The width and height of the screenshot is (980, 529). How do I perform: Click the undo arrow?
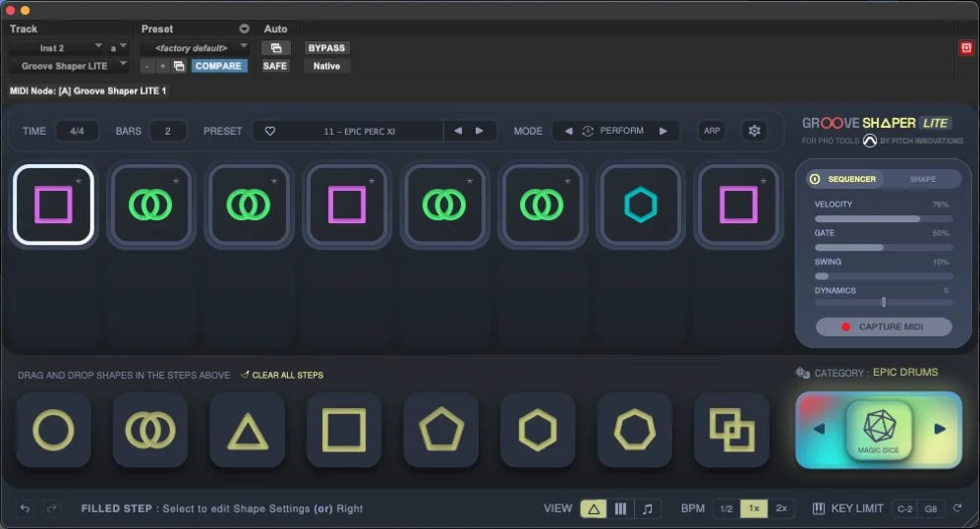[x=25, y=508]
